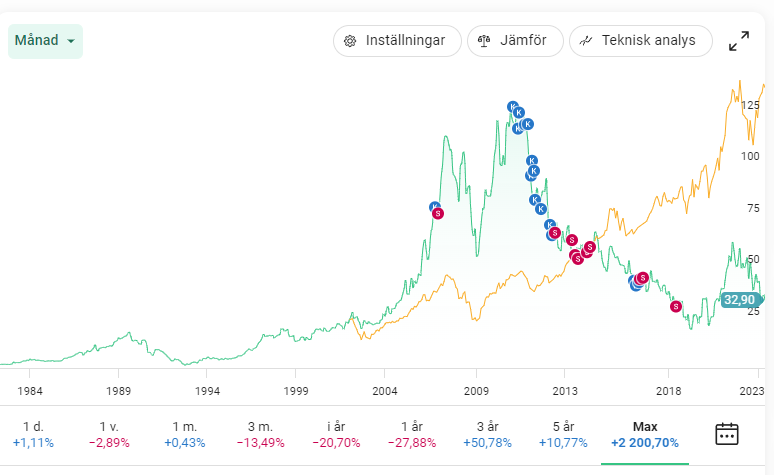Screen dimensions: 774x475
Task: Open the Månad interval dropdown
Action: [45, 41]
